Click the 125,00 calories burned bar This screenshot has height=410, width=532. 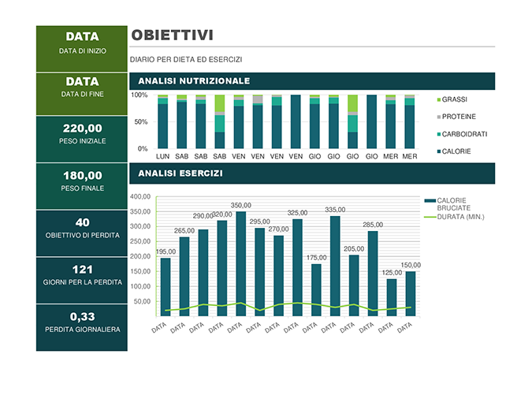tap(392, 297)
